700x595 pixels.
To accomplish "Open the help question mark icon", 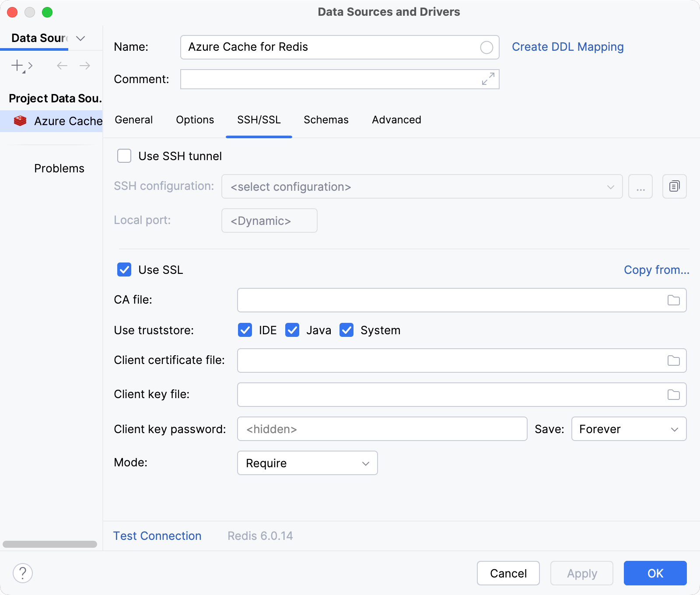I will click(x=23, y=572).
